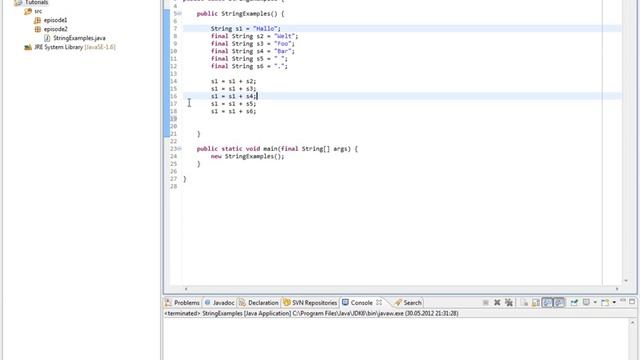Viewport: 640px width, 360px height.
Task: Select the src folder in Package Explorer
Action: (x=38, y=11)
